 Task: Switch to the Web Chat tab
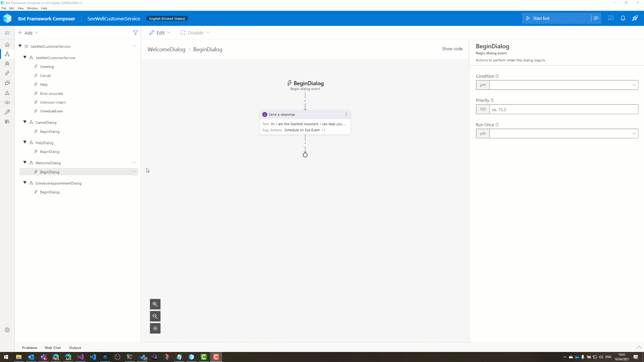coord(53,348)
